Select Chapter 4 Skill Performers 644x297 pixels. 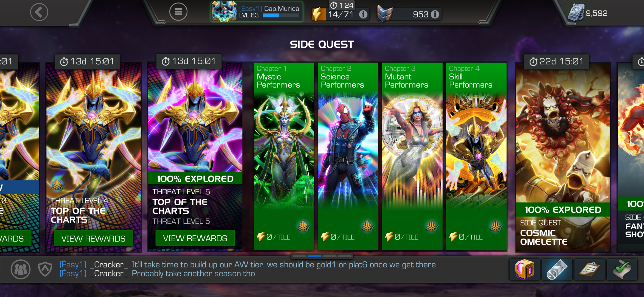pos(476,156)
